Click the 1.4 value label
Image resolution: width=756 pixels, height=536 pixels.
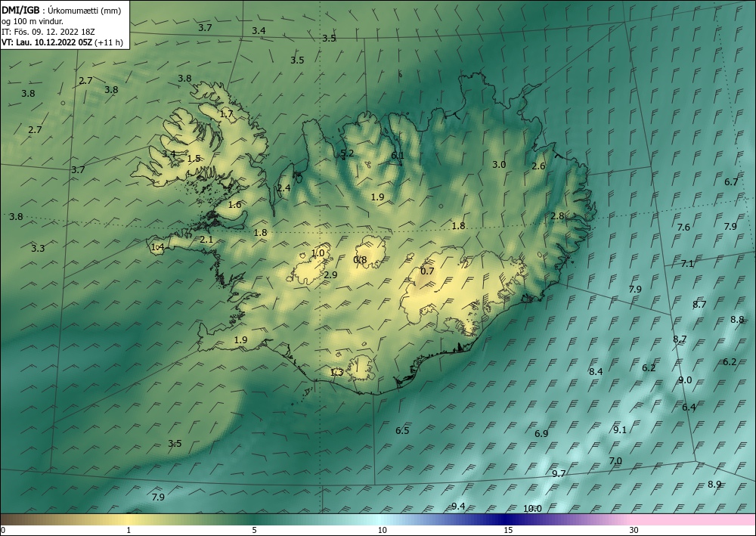click(x=158, y=246)
